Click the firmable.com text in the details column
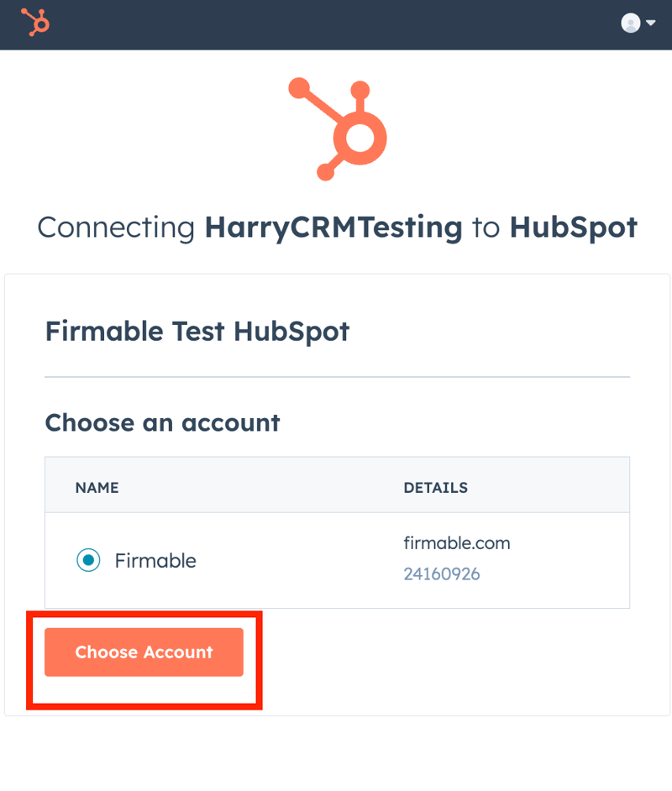The height and width of the screenshot is (791, 672). (457, 543)
